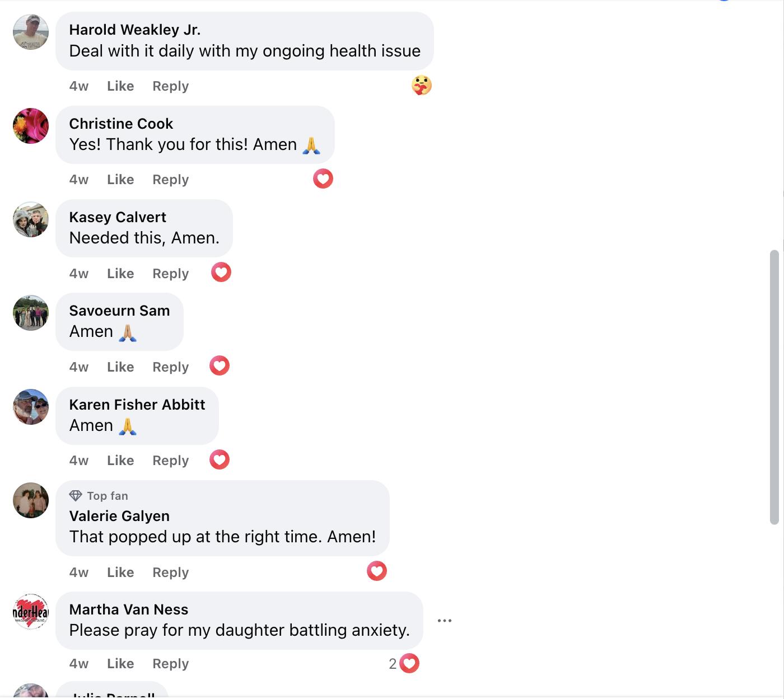
Task: Click the heart reaction under Karen Fisher Abbitt's comment
Action: (x=220, y=460)
